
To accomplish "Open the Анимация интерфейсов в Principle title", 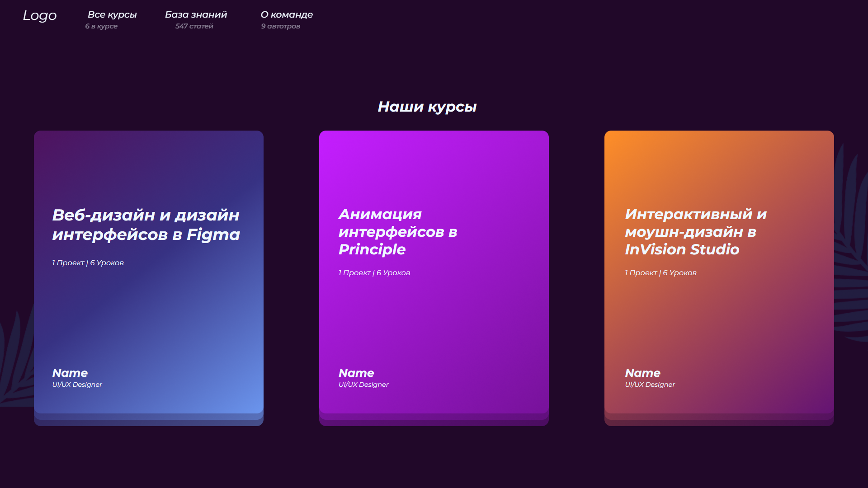I will [398, 232].
